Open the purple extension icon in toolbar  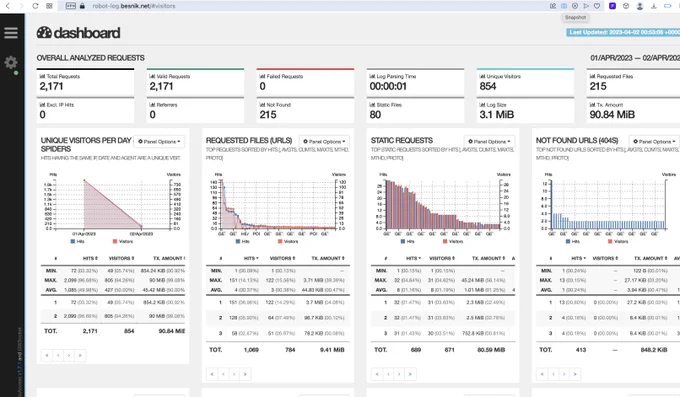[612, 6]
